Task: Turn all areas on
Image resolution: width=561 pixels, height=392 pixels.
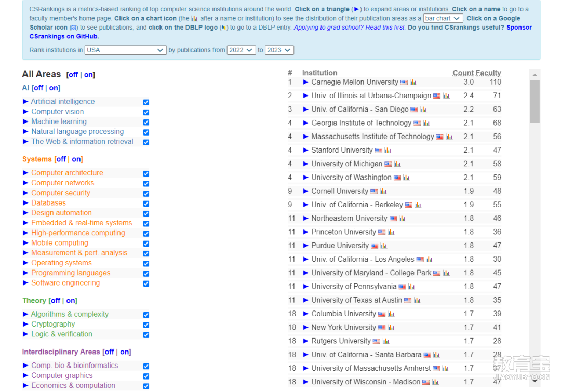Action: click(88, 75)
